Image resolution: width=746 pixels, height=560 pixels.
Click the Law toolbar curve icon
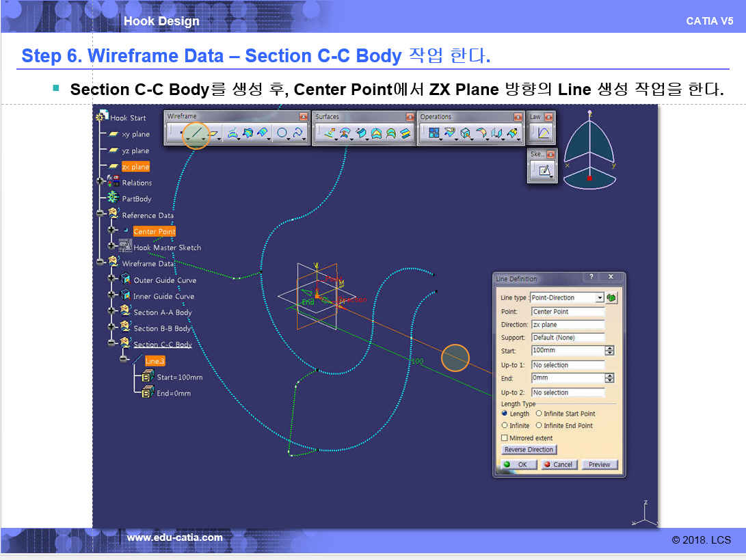[x=544, y=133]
